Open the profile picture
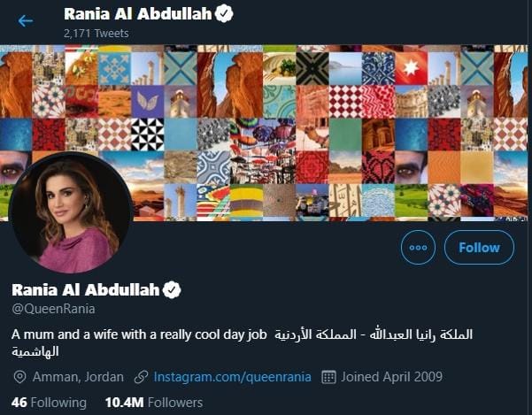Image resolution: width=532 pixels, height=415 pixels. tap(71, 212)
